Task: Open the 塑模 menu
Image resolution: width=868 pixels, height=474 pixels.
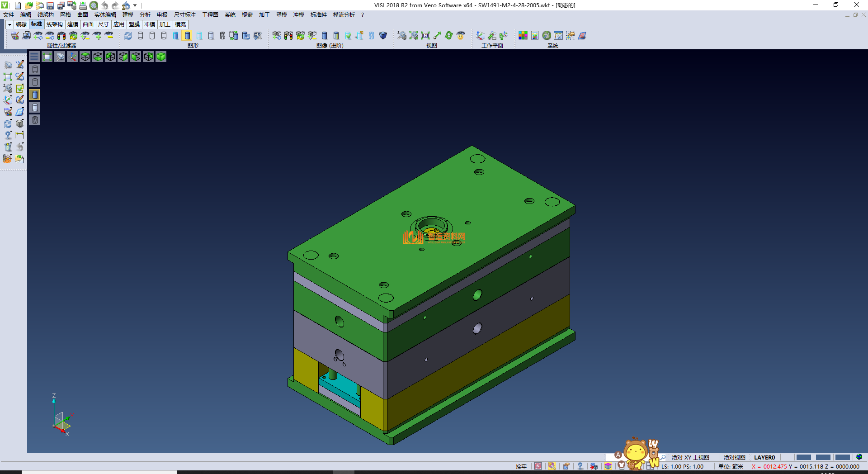Action: pyautogui.click(x=281, y=15)
